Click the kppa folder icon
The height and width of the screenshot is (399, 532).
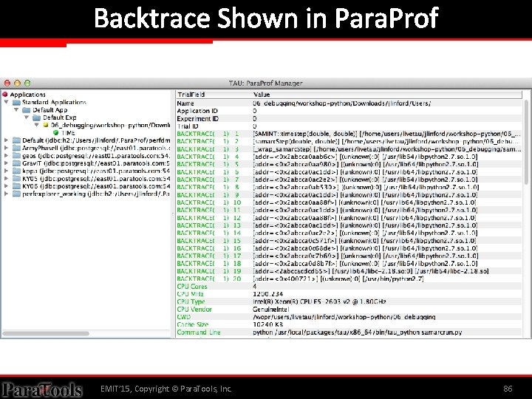16,171
